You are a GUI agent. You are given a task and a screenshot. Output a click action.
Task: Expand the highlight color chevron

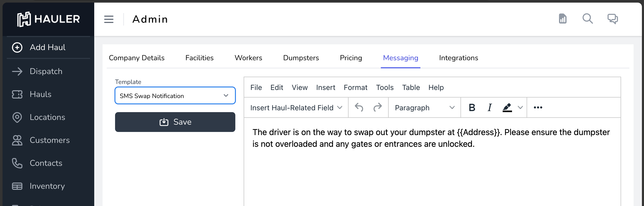(x=520, y=107)
